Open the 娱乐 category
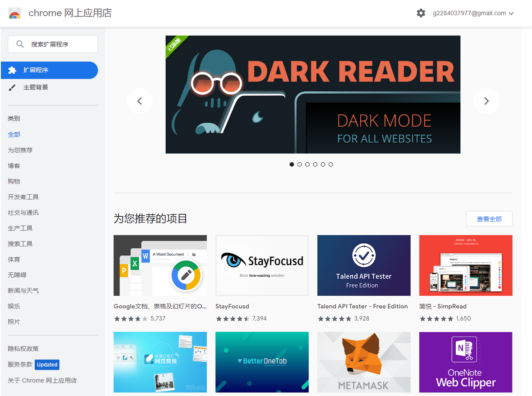532x396 pixels. pos(14,306)
